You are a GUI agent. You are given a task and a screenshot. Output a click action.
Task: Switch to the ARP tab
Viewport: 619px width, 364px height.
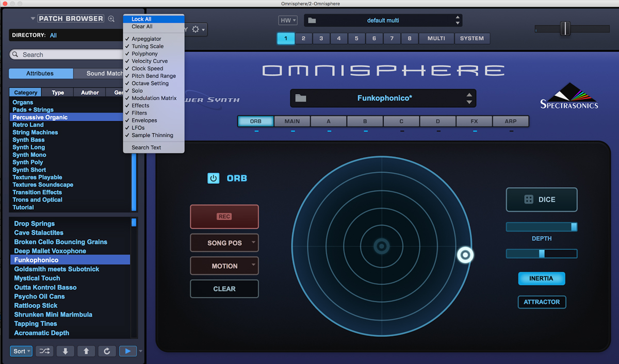(511, 122)
